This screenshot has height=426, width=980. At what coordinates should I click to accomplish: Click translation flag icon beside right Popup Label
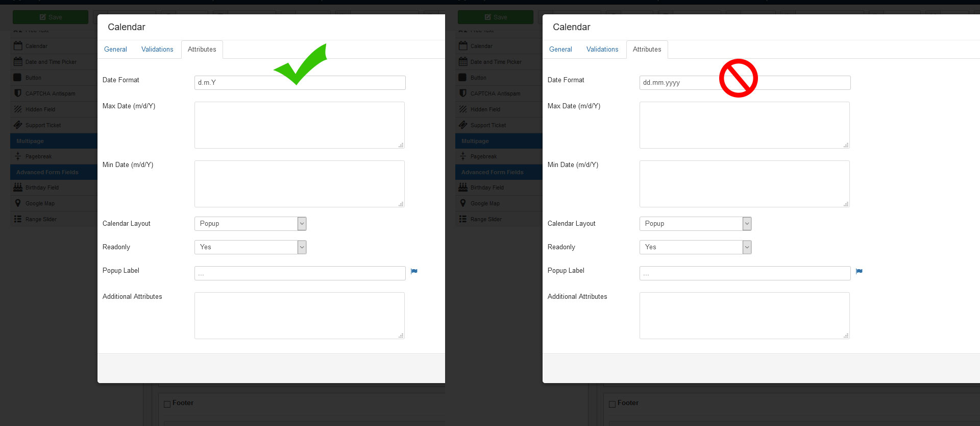[859, 271]
